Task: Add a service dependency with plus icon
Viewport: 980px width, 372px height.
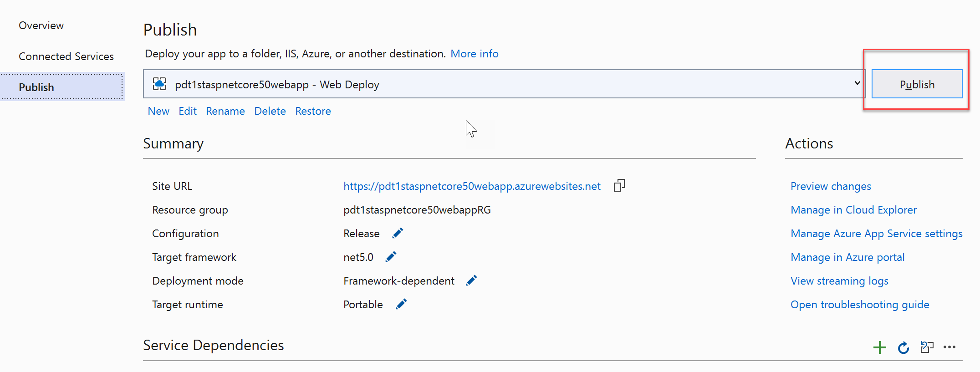Action: (879, 347)
